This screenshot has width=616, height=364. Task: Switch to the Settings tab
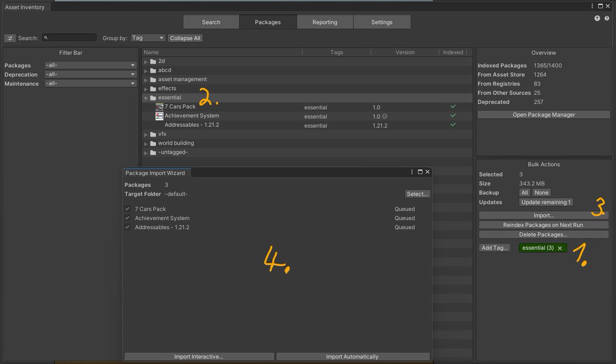tap(381, 22)
